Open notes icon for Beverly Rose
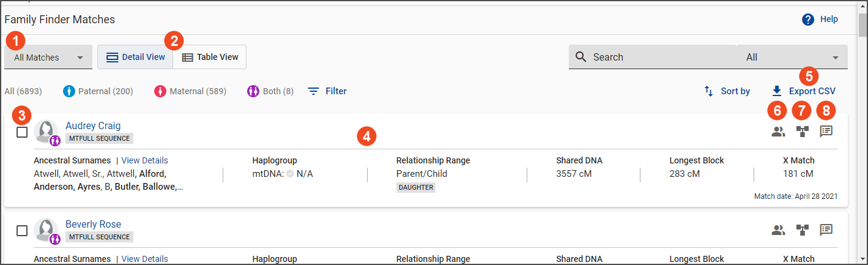Screen dimensions: 868x265 [826, 230]
